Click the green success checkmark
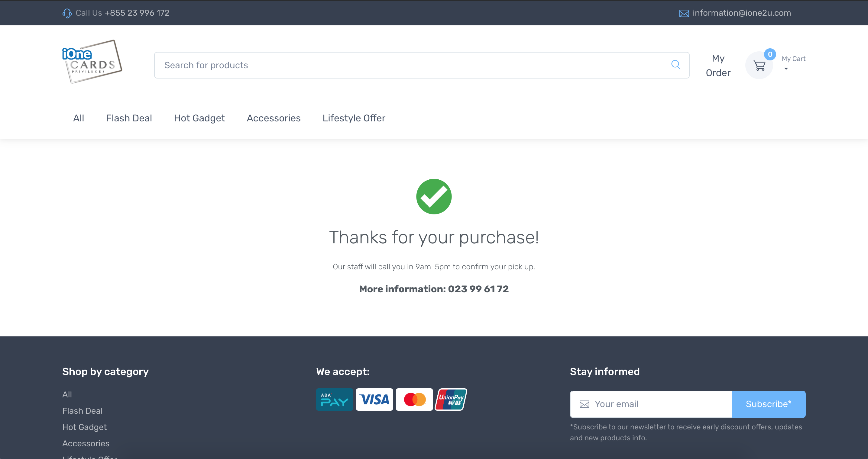Viewport: 868px width, 459px height. (434, 197)
